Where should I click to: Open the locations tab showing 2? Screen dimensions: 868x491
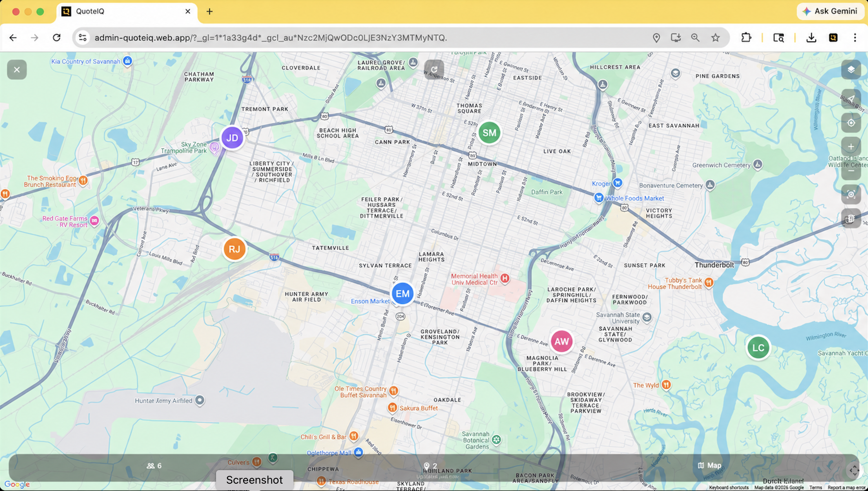431,466
